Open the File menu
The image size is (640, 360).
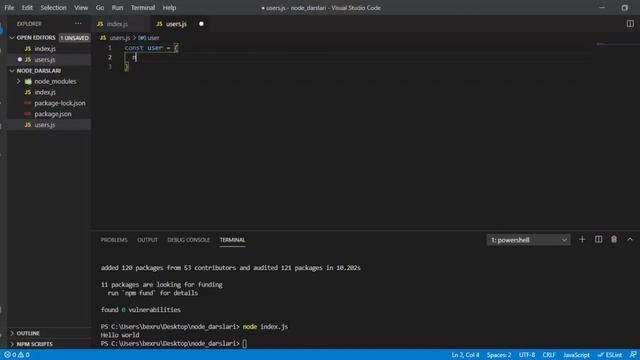[9, 8]
